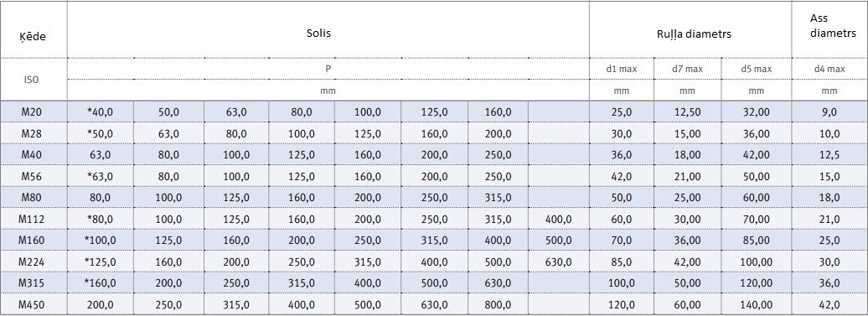868x316 pixels.
Task: Select the 12,50 cell in M20 row
Action: point(687,111)
